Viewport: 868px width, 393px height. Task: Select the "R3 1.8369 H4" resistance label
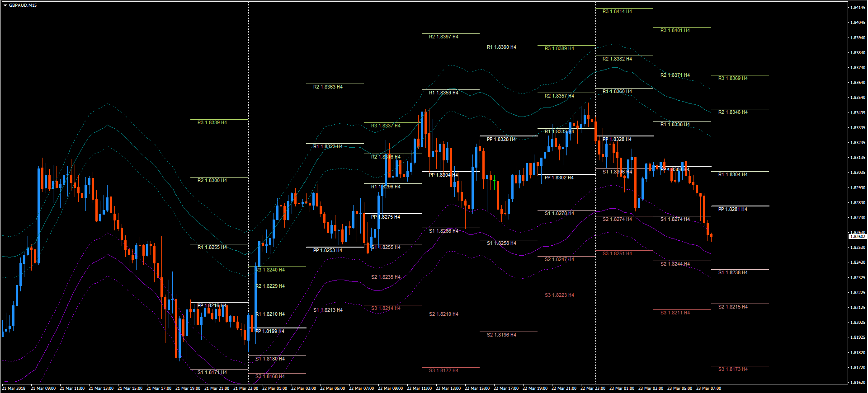click(733, 79)
